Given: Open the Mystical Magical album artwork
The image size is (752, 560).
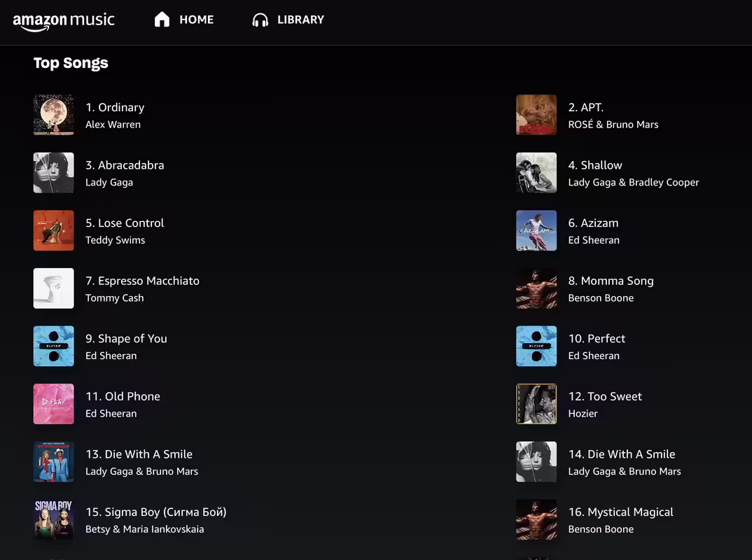Looking at the screenshot, I should point(536,519).
